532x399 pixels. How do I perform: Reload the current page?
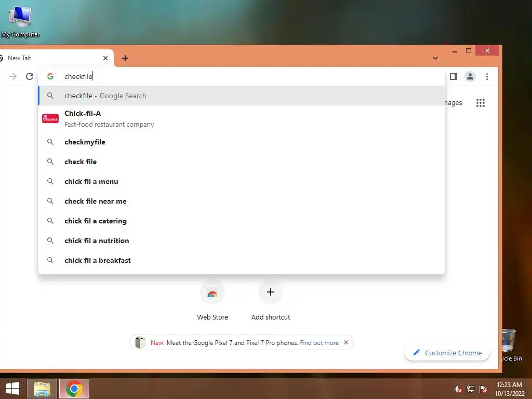coord(30,76)
